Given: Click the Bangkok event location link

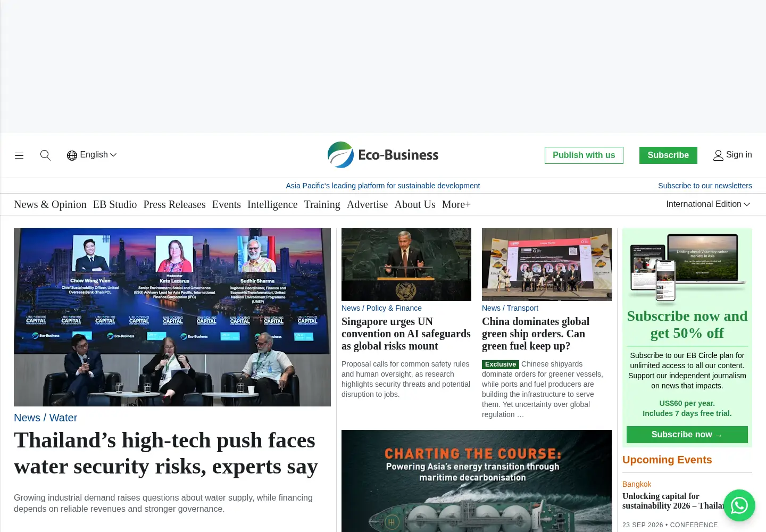Looking at the screenshot, I should [x=637, y=484].
